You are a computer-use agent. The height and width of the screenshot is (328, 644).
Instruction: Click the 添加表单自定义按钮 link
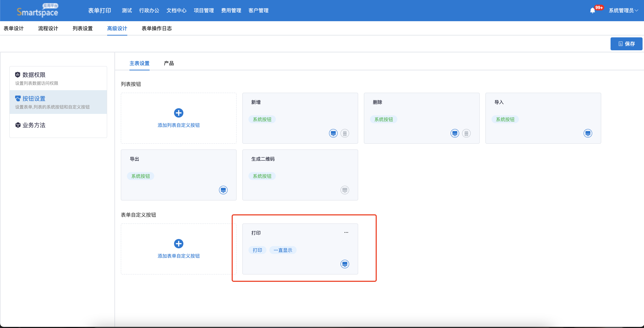179,256
